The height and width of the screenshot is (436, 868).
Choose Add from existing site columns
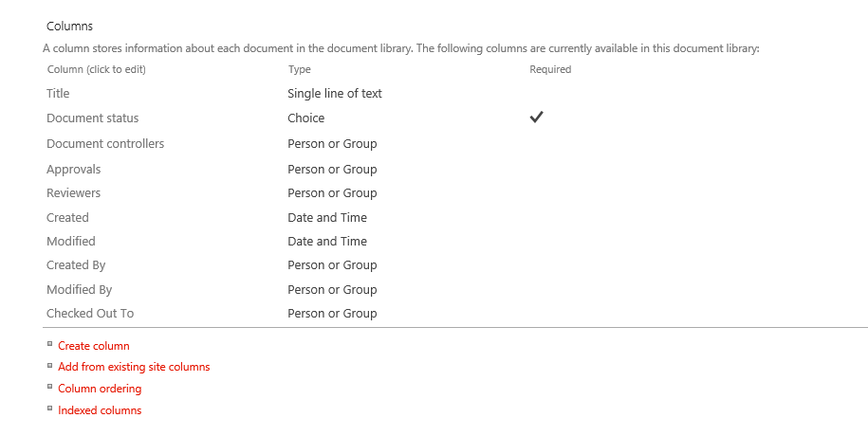tap(134, 368)
